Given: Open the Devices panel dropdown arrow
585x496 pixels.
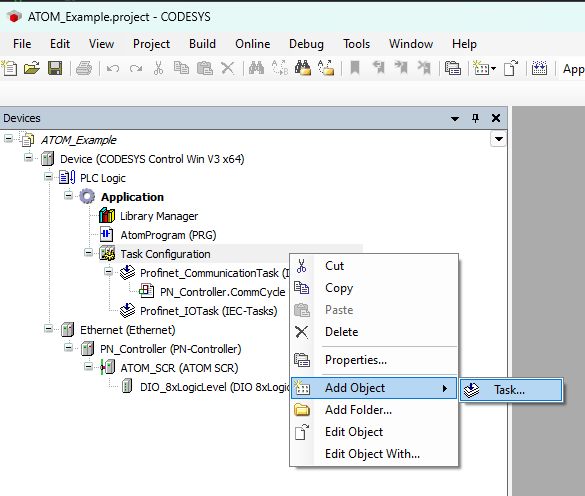Looking at the screenshot, I should coord(455,119).
